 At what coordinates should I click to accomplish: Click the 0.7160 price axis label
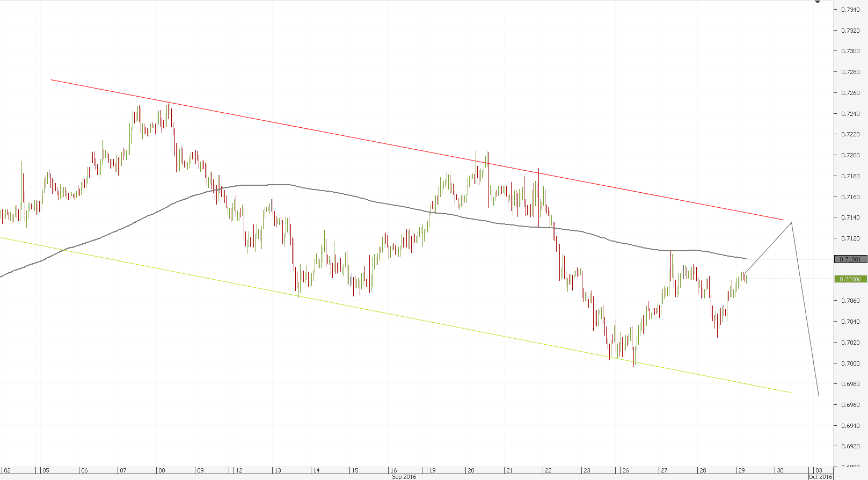(x=850, y=197)
